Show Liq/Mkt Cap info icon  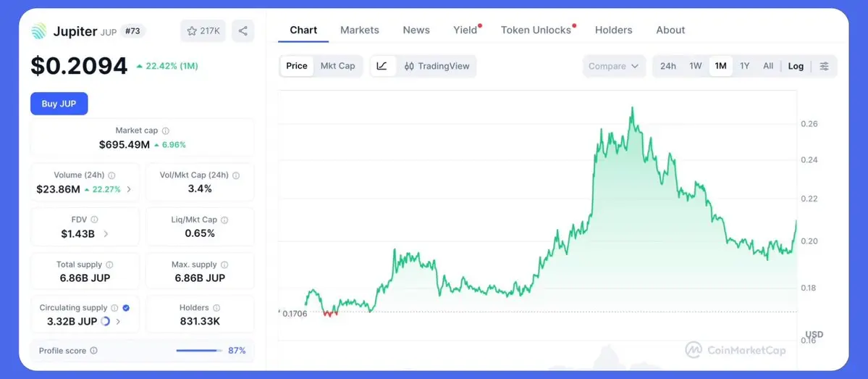pyautogui.click(x=224, y=220)
